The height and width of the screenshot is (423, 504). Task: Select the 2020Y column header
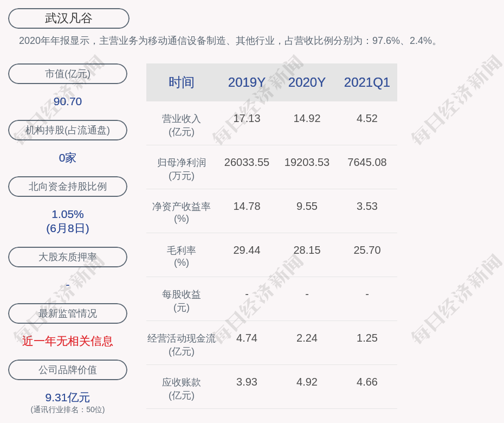307,82
